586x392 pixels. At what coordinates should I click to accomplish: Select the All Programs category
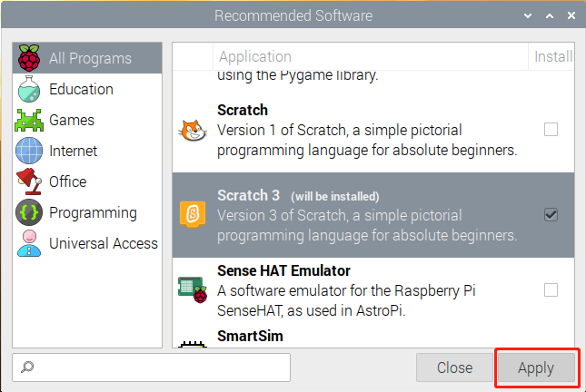pyautogui.click(x=87, y=58)
